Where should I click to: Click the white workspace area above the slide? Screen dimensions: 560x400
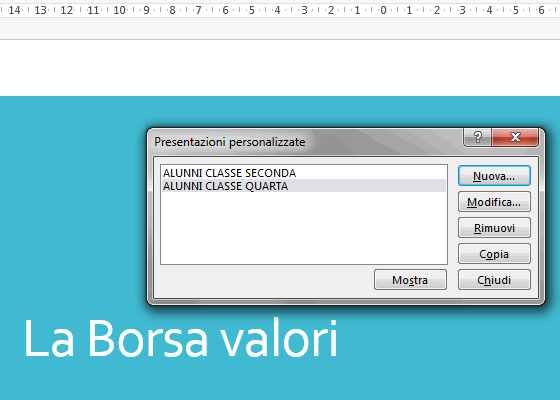280,68
